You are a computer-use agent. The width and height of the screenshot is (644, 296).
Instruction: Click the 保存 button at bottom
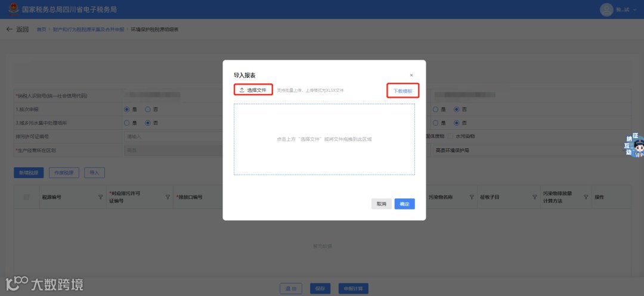(320, 289)
